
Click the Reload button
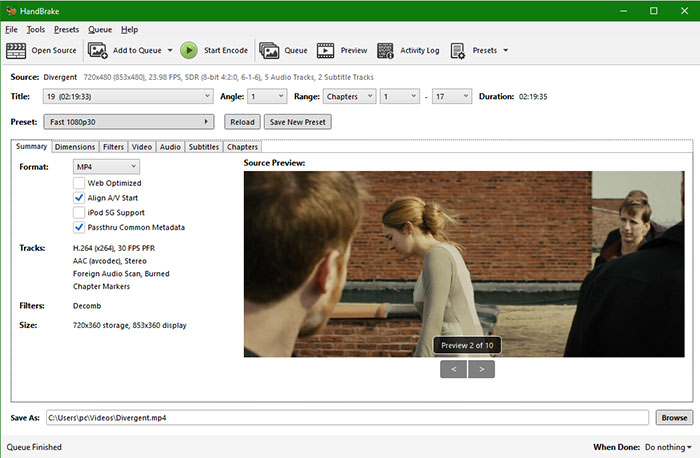(x=242, y=122)
